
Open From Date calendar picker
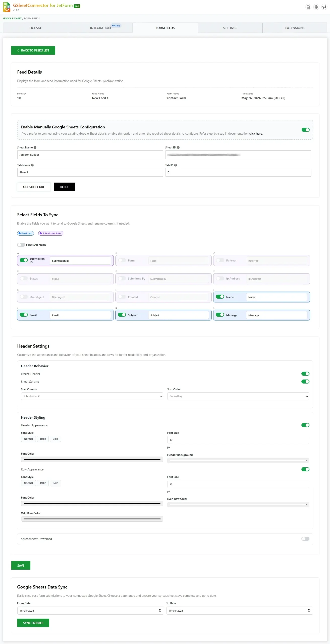point(160,610)
